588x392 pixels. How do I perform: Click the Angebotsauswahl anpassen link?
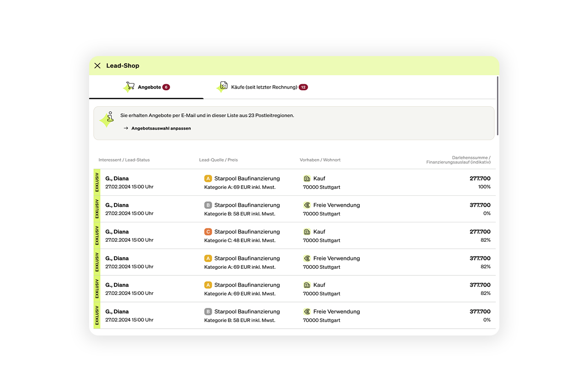pos(161,128)
